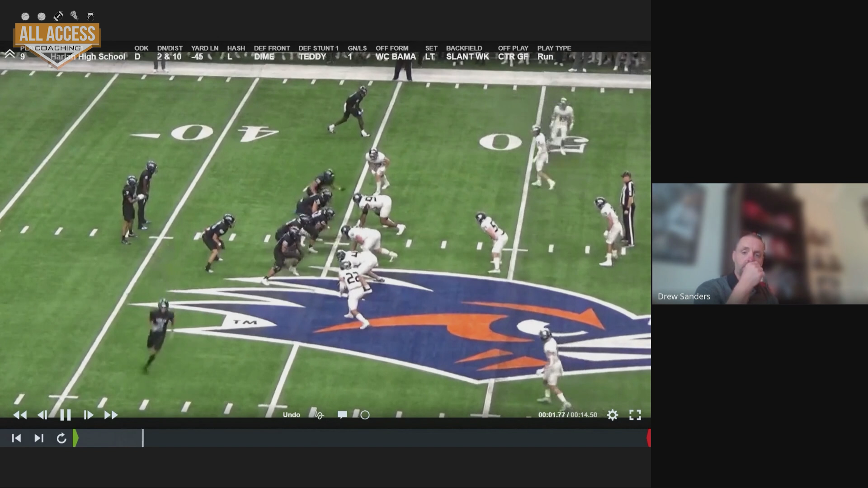Click the LT set value

(x=430, y=57)
